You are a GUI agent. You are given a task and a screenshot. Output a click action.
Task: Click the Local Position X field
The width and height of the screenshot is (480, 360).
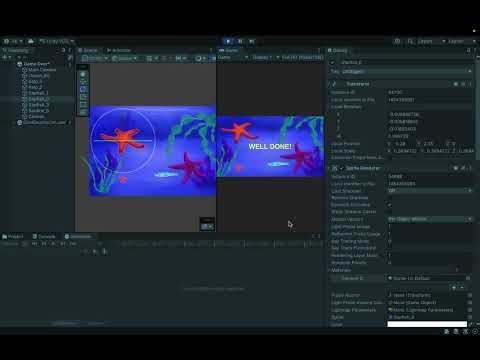(x=405, y=144)
